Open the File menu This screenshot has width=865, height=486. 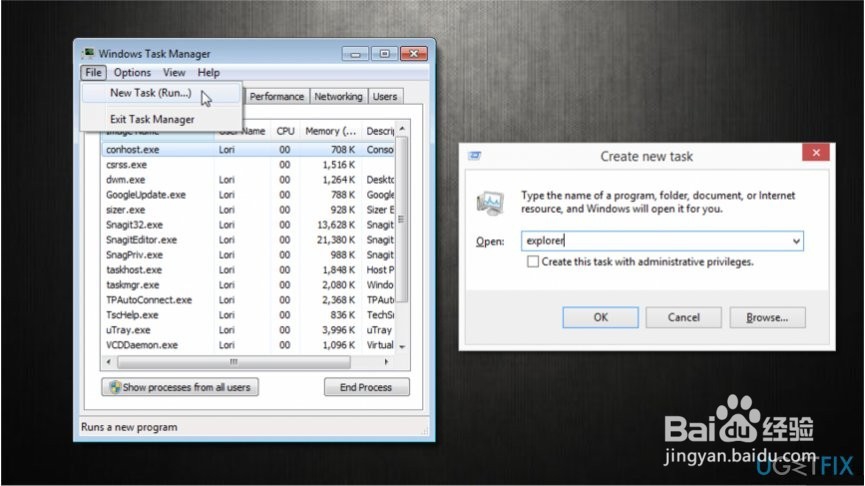tap(93, 72)
